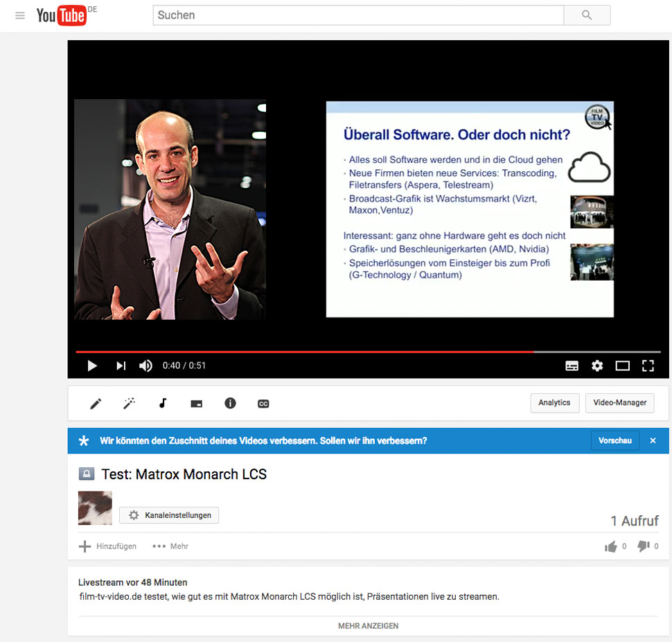Open player settings gear

coord(597,366)
